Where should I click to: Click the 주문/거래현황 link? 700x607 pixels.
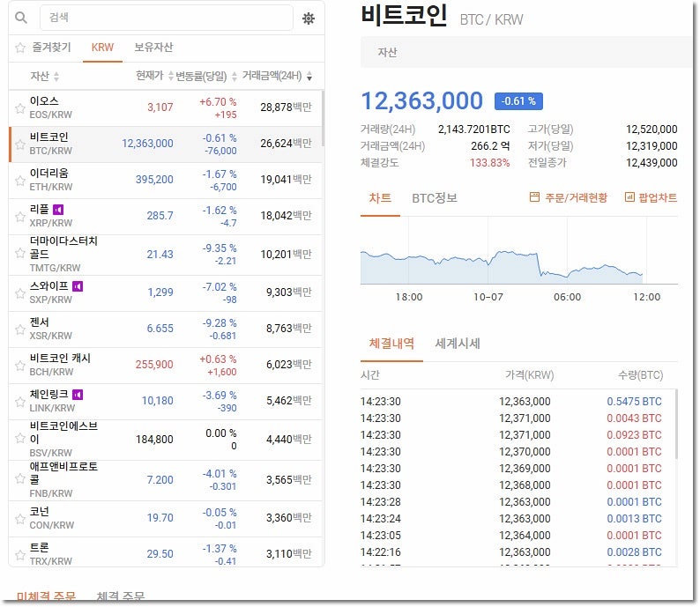pyautogui.click(x=576, y=197)
